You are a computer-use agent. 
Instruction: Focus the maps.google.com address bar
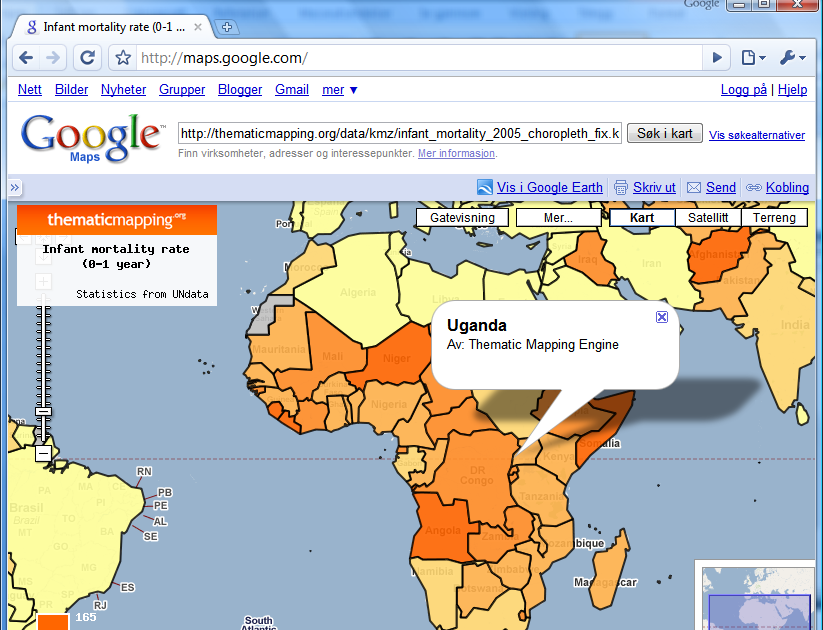pos(419,58)
